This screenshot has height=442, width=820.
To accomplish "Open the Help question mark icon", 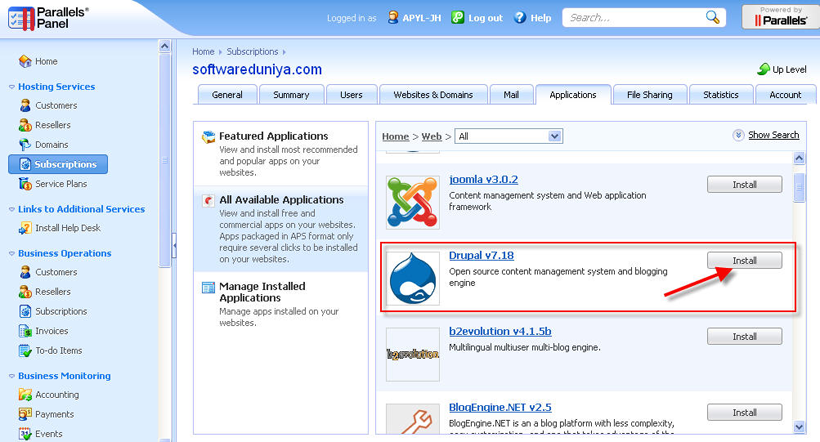I will tap(520, 17).
